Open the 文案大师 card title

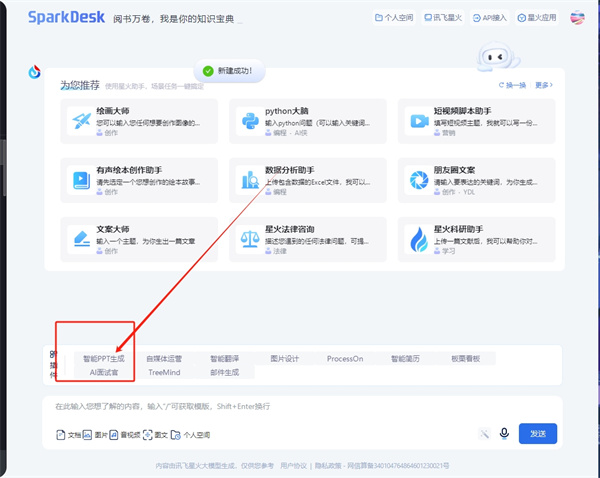point(112,229)
